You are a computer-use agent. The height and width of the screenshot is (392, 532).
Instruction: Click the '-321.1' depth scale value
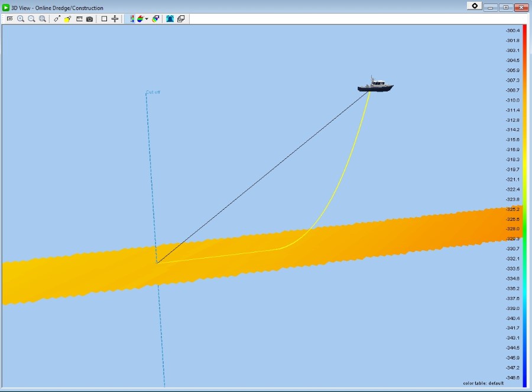(512, 179)
